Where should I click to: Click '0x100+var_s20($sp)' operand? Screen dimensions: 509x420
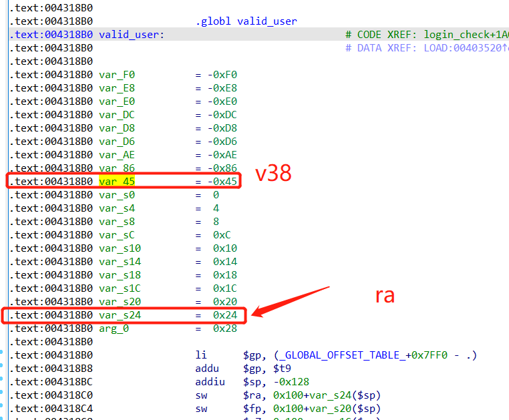[x=327, y=409]
